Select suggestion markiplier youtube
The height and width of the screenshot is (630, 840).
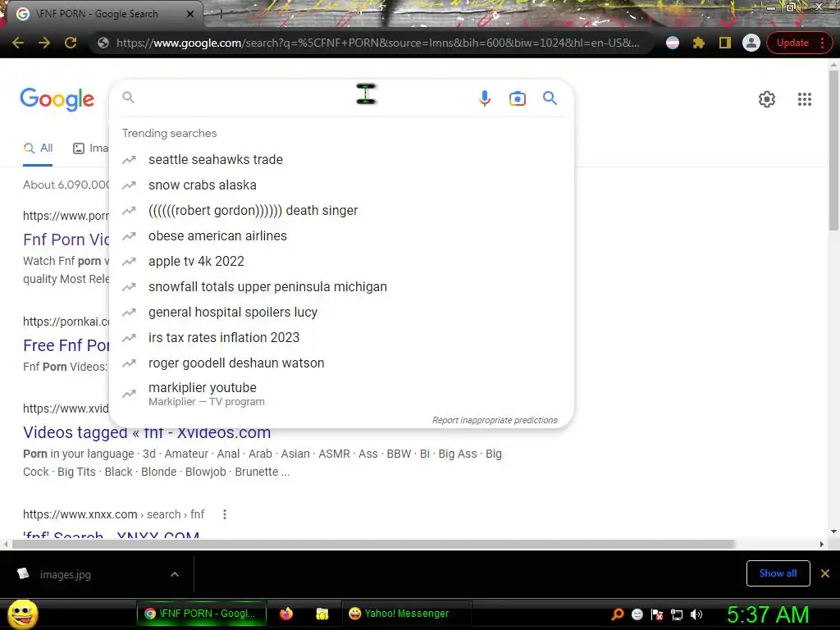click(340, 394)
